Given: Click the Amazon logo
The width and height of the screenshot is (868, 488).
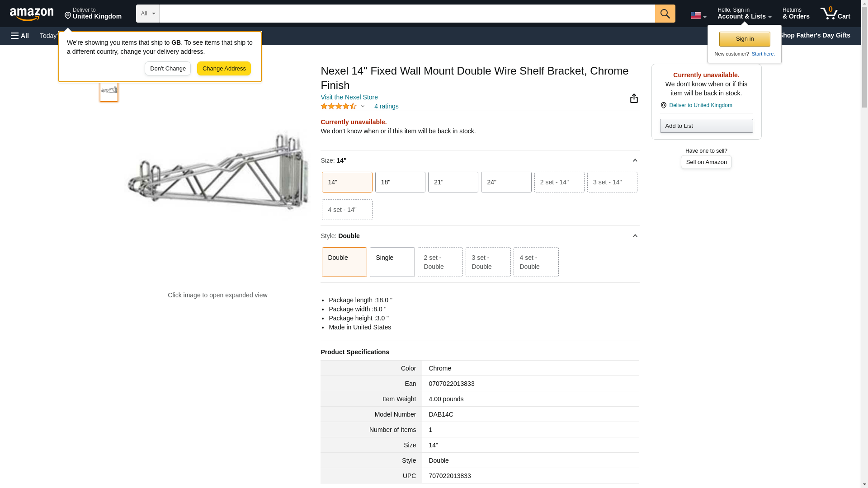Looking at the screenshot, I should click(32, 14).
